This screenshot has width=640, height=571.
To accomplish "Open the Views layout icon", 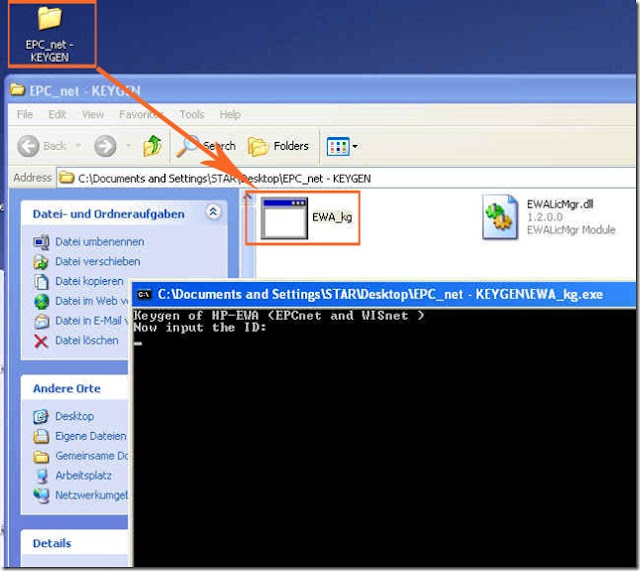I will click(x=338, y=146).
